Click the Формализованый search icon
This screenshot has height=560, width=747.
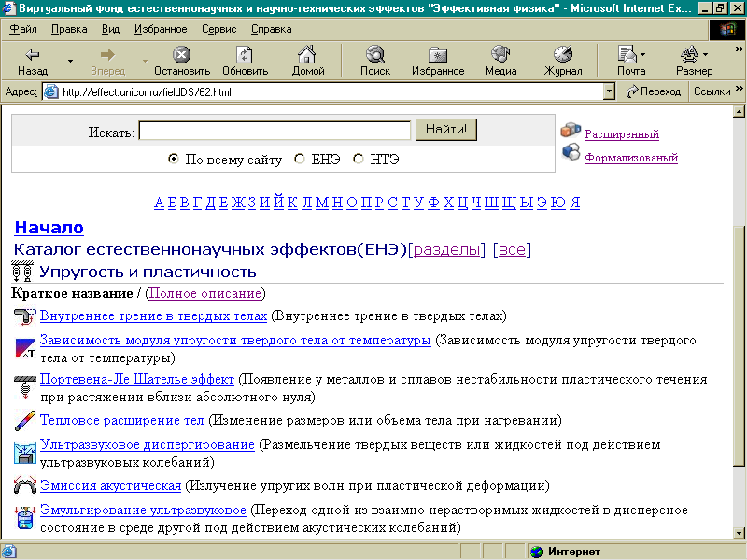click(571, 152)
